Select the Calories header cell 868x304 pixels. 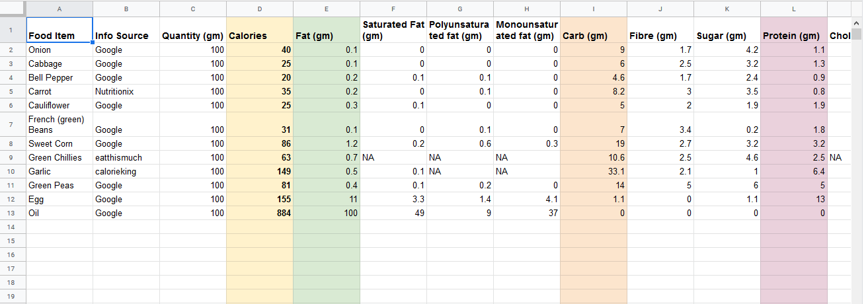coord(259,30)
